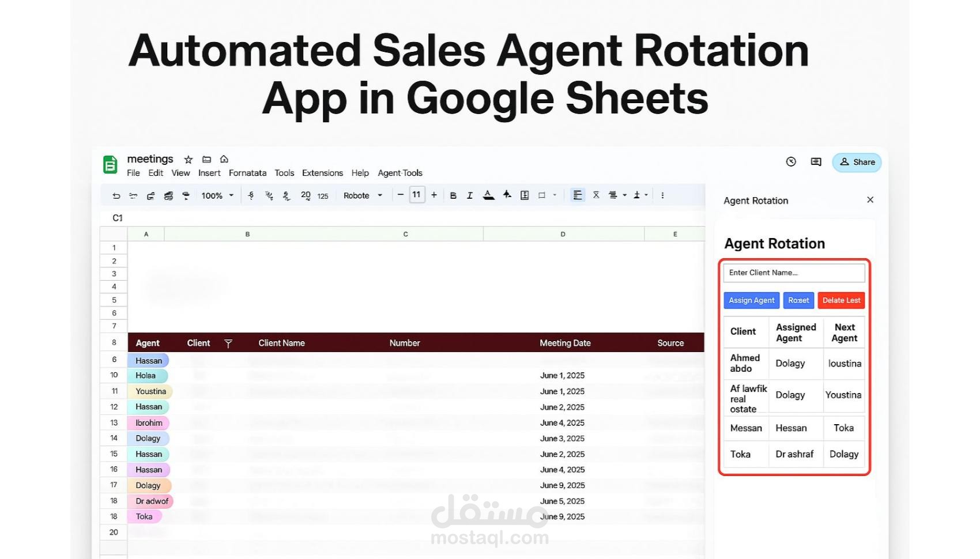Open the Insert chart icon

click(524, 195)
